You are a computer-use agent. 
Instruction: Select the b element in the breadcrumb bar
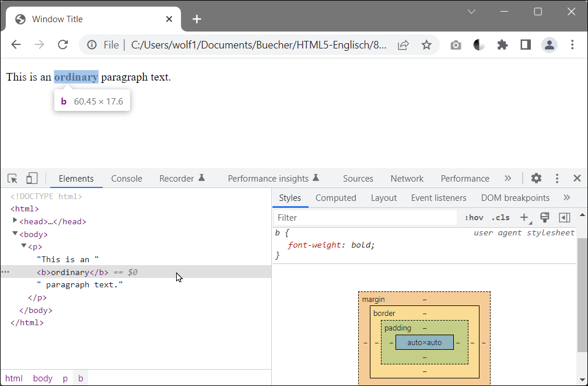pos(80,378)
